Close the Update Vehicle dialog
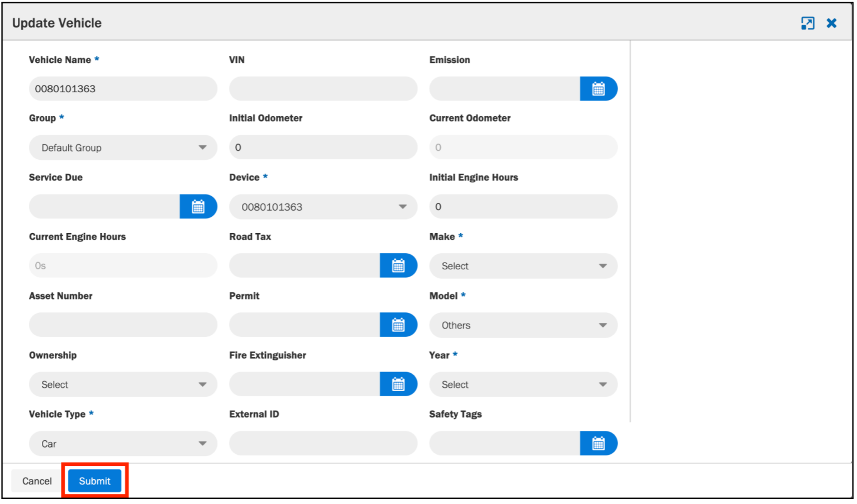 pos(832,23)
